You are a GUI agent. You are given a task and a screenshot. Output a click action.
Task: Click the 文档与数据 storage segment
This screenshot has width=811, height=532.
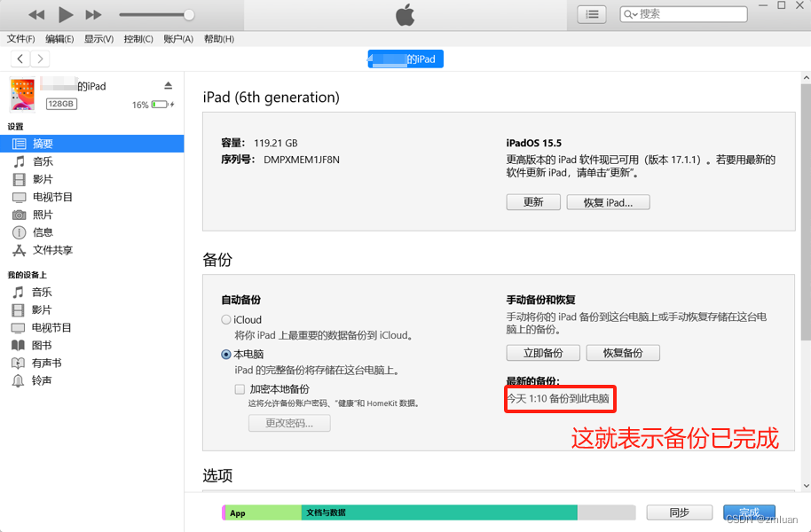point(439,512)
